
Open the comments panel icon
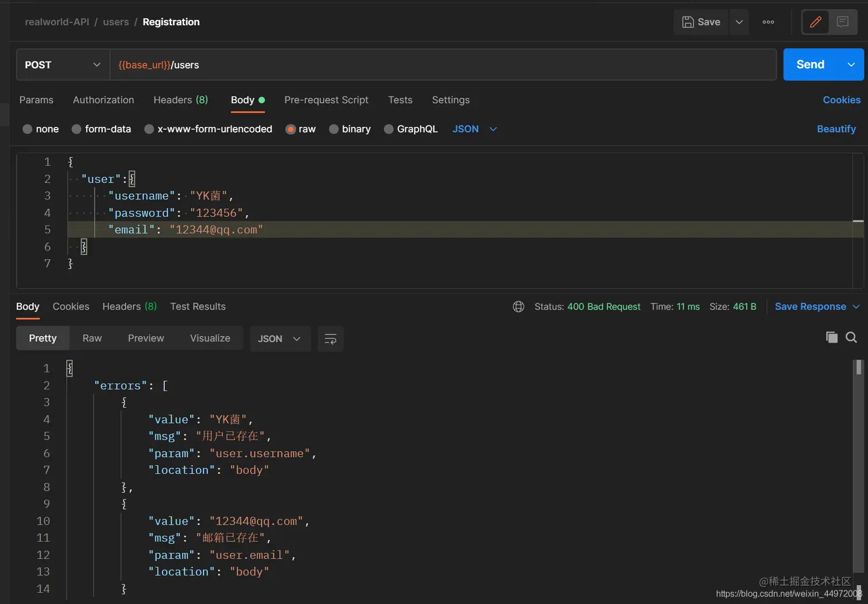click(843, 22)
